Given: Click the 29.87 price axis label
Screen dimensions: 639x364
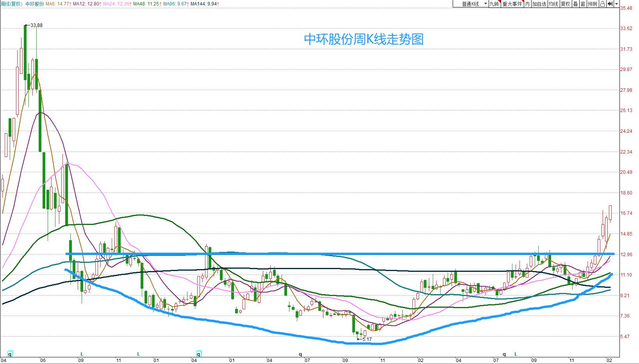Looking at the screenshot, I should coord(626,70).
